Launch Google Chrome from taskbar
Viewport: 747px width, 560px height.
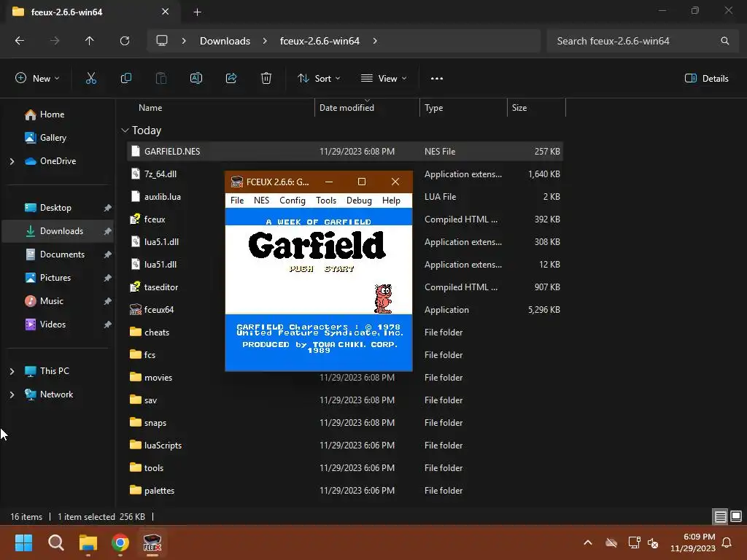click(120, 542)
